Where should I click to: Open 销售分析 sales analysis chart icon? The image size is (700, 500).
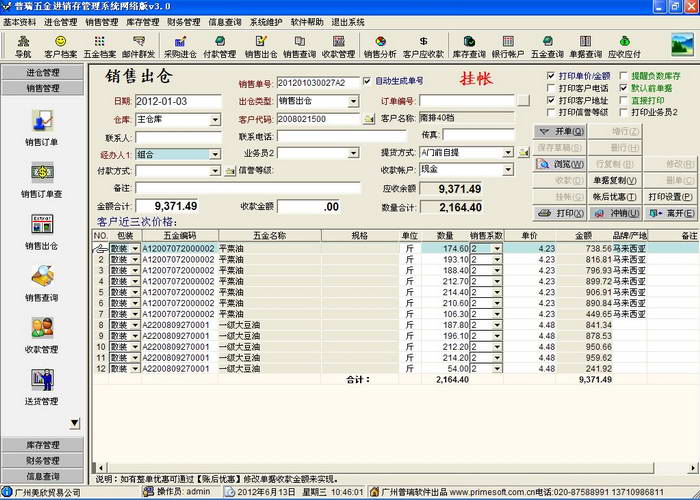[380, 46]
